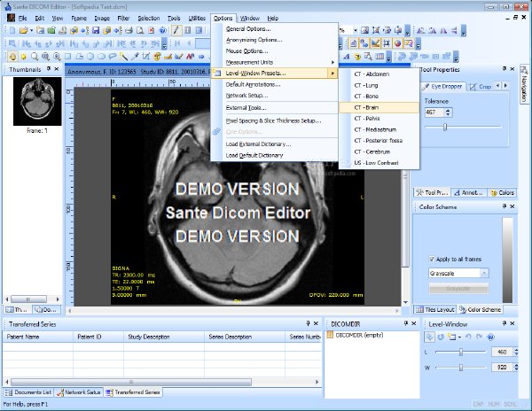Image resolution: width=532 pixels, height=411 pixels.
Task: Increase Tolerance value with up stepper
Action: click(448, 110)
